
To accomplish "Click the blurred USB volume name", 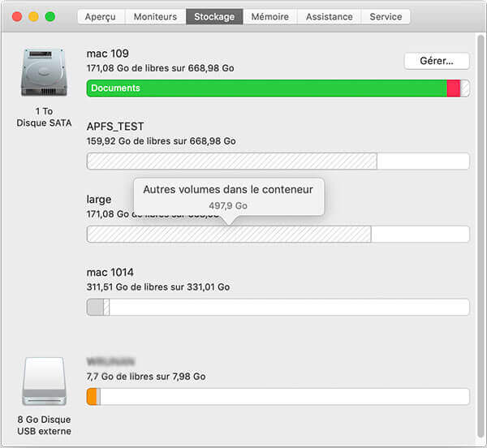I will 110,361.
